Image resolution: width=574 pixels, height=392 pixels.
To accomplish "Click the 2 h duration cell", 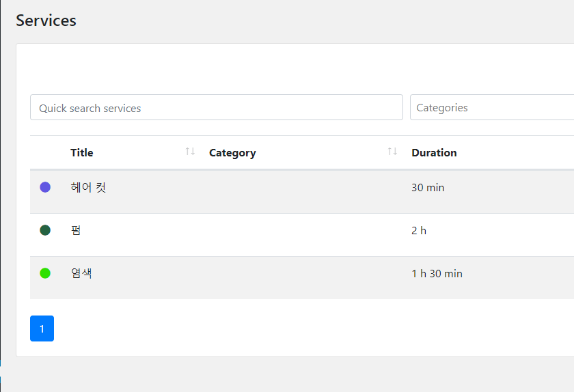I will (419, 230).
